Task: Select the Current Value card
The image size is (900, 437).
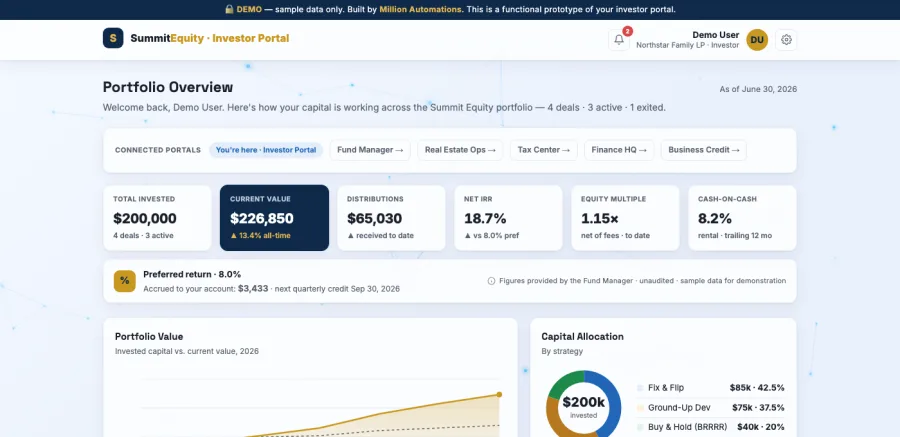Action: 274,218
